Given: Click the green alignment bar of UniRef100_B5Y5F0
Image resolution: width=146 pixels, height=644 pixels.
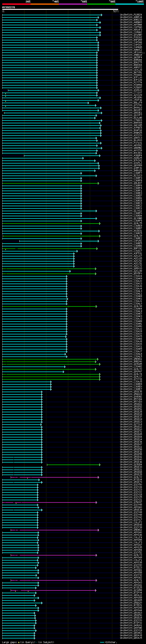Looking at the screenshot, I should 50,274.
